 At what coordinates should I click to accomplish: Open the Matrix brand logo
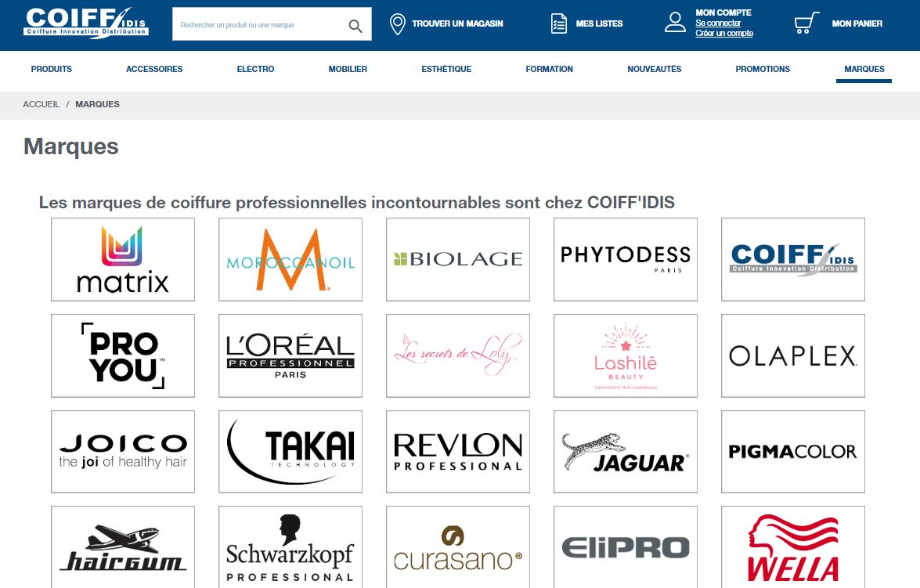tap(123, 259)
